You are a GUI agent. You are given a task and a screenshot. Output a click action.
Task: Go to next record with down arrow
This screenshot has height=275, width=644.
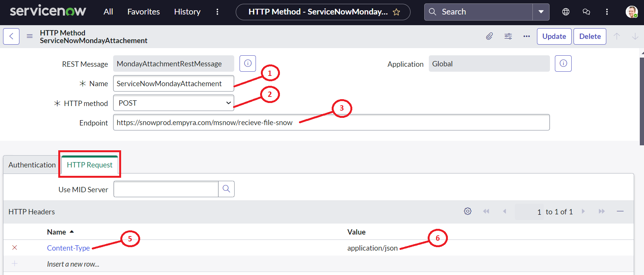point(635,36)
